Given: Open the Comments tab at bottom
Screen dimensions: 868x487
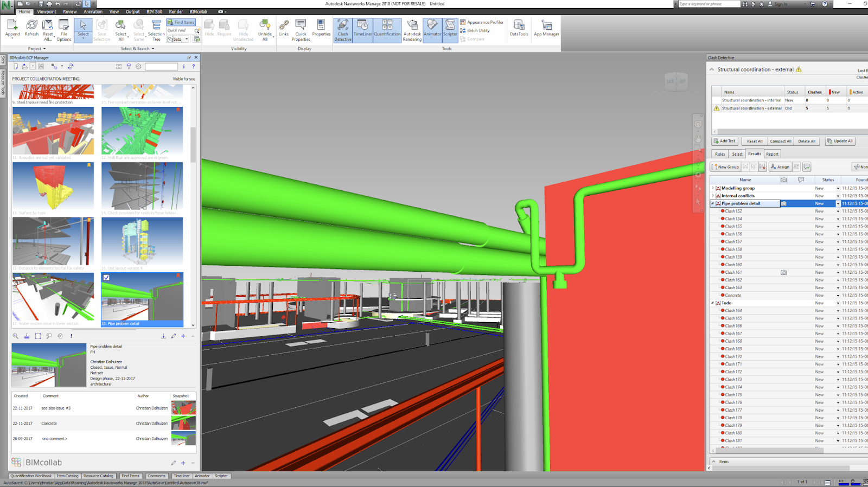Looking at the screenshot, I should 156,476.
